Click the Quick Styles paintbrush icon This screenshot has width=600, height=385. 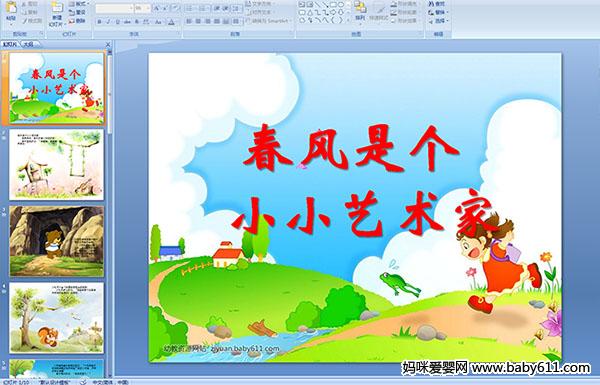click(380, 11)
